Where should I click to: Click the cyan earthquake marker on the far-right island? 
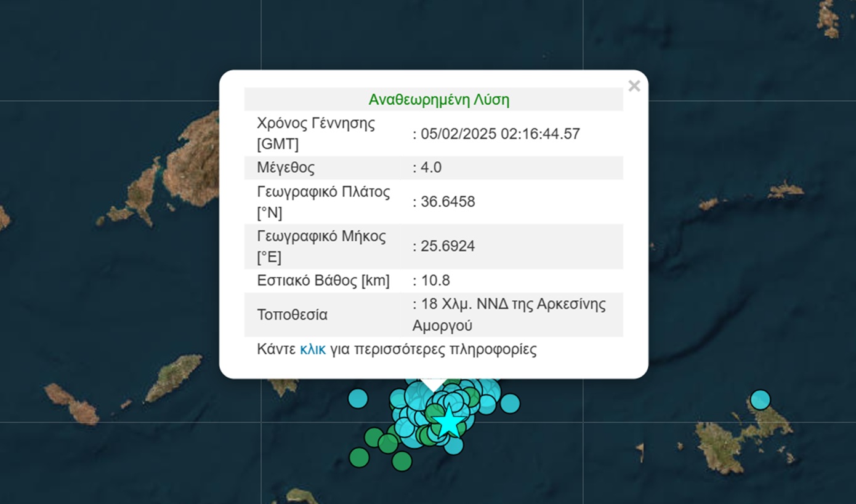point(761,399)
